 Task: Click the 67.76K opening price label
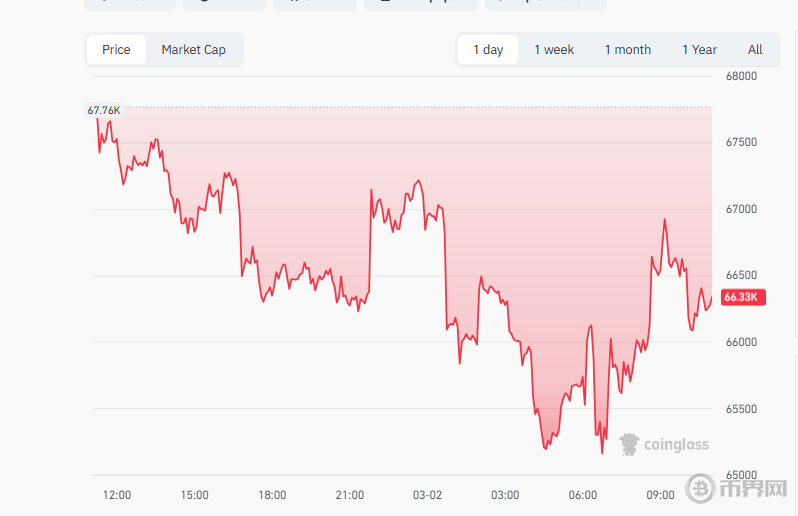point(104,110)
